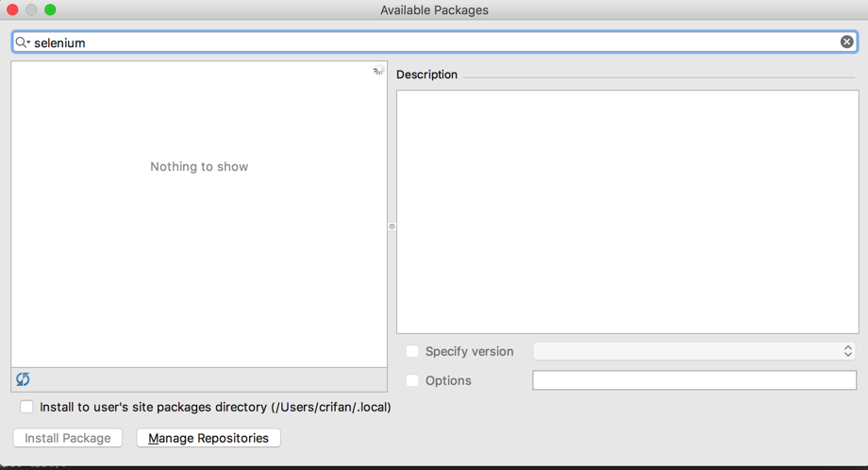This screenshot has width=868, height=470.
Task: Click the 'Nothing to show' text
Action: tap(199, 167)
